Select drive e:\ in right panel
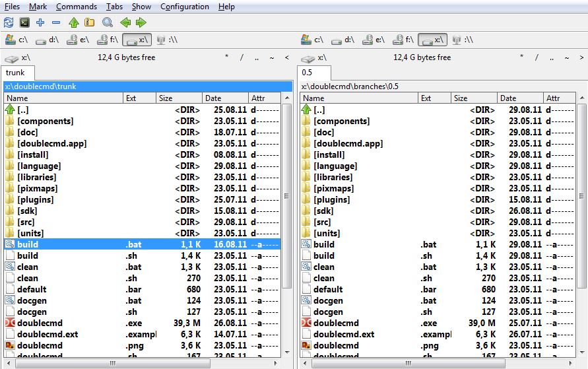Viewport: 588px width, 369px height. (374, 40)
